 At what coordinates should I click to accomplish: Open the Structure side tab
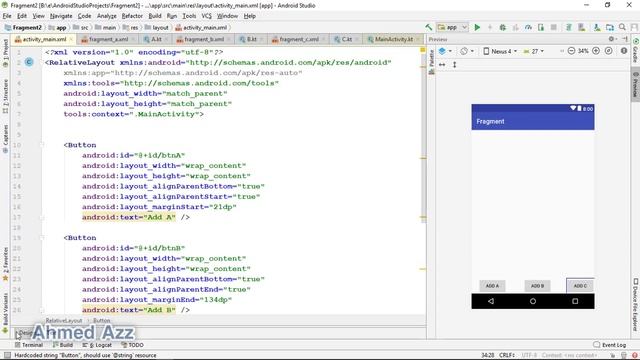point(5,96)
